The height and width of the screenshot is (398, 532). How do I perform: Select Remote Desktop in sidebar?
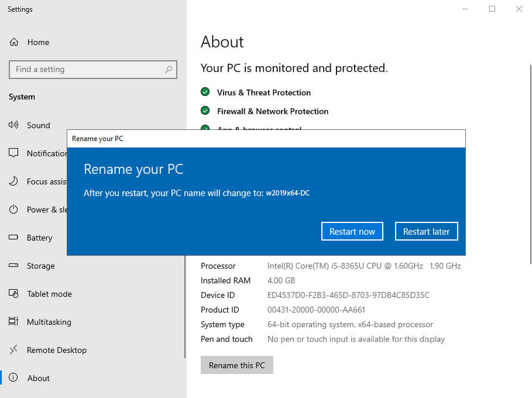pos(57,350)
